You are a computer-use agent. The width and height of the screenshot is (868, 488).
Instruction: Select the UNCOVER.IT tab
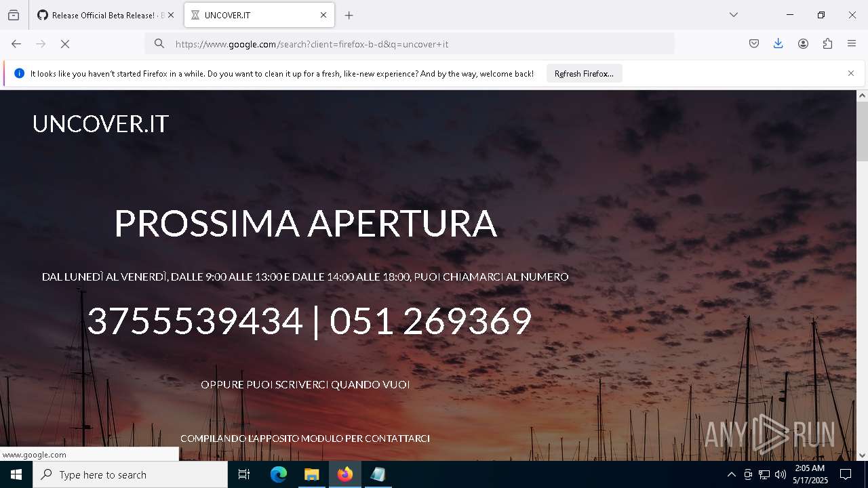pos(259,15)
